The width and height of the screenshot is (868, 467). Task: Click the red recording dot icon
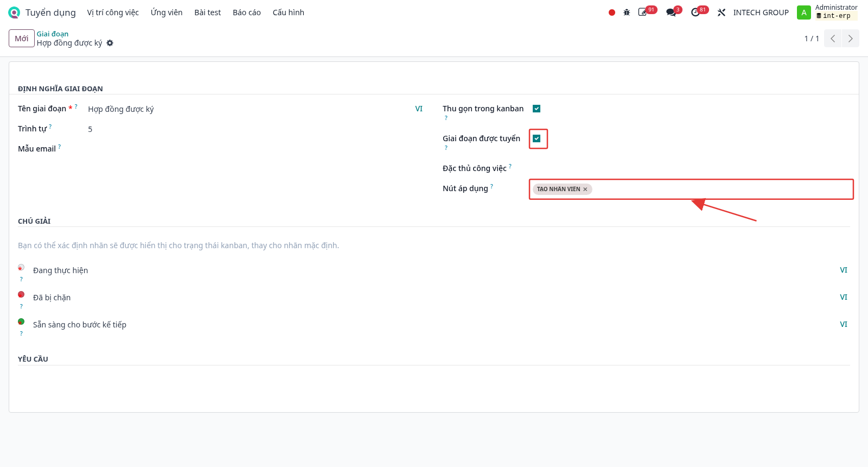pos(612,12)
